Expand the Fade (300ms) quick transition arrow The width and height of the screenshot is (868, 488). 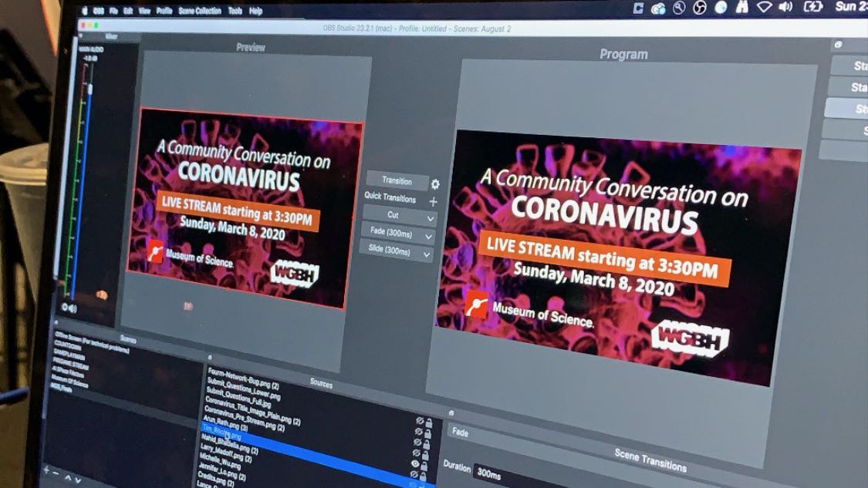428,237
